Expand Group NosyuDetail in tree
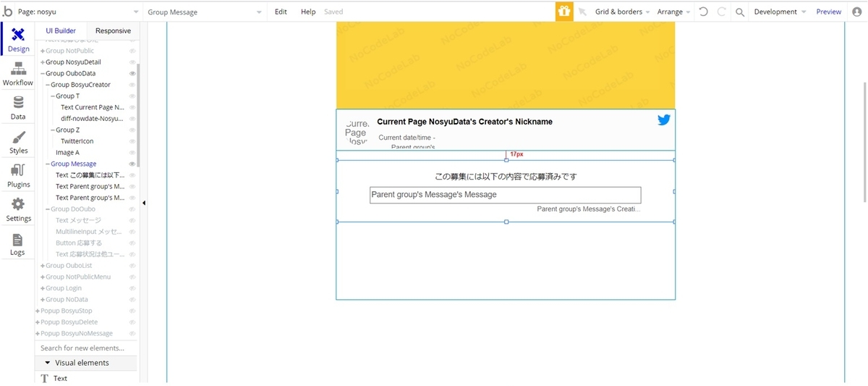This screenshot has width=868, height=386. [x=43, y=62]
